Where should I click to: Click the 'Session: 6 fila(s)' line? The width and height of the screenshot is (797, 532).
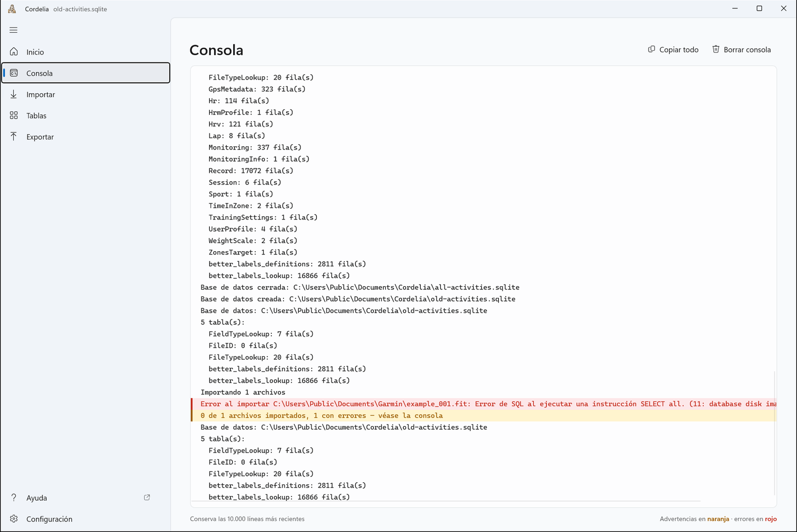point(245,182)
